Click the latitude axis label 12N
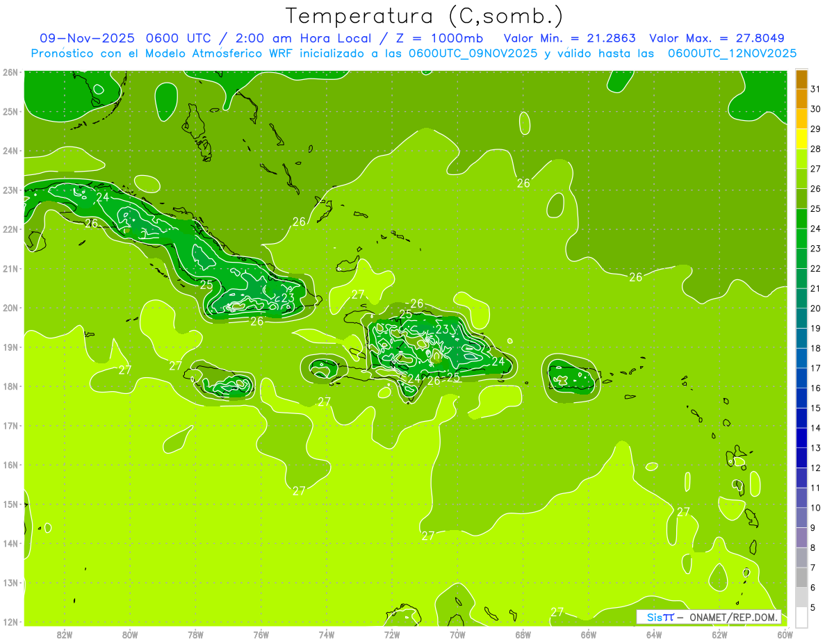834x644 pixels. pos(10,622)
